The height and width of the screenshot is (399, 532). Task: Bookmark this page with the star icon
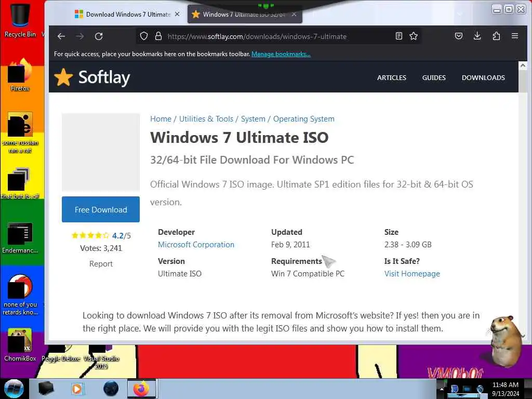(413, 36)
